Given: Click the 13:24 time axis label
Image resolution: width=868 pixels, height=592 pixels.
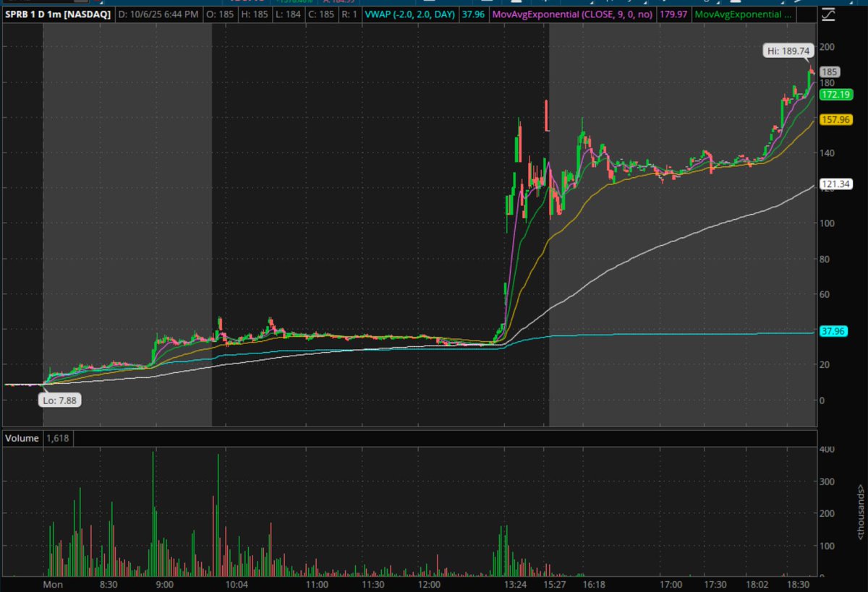Looking at the screenshot, I should (514, 583).
